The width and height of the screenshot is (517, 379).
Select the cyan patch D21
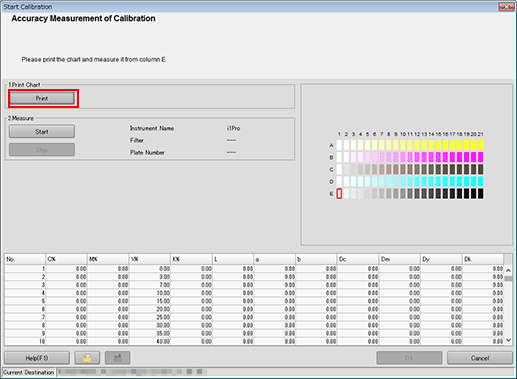tap(480, 181)
